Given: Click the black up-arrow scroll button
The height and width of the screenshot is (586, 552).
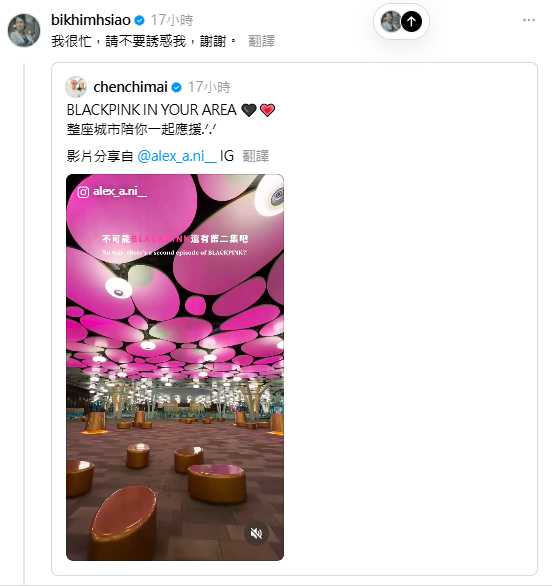Looking at the screenshot, I should [x=411, y=22].
